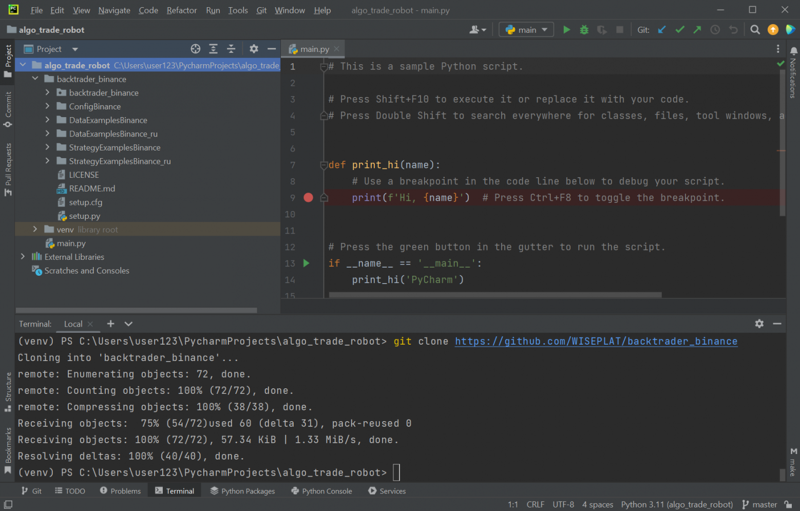Open the Refactor menu

pyautogui.click(x=182, y=10)
